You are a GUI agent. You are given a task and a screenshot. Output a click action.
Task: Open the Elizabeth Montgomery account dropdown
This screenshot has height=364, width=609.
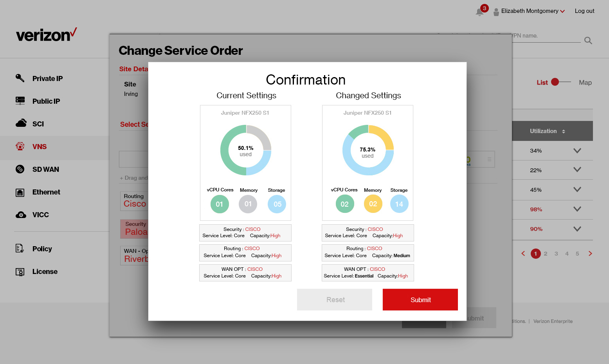coord(529,11)
